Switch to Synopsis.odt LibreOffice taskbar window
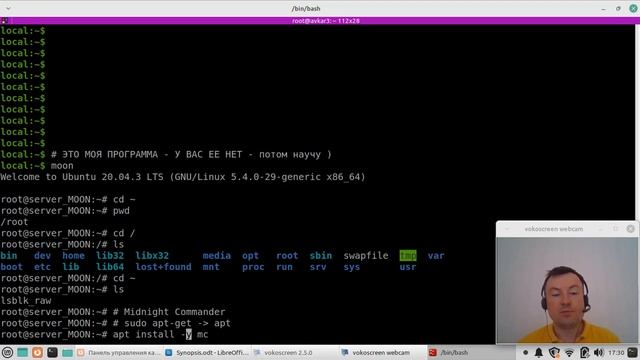Viewport: 640px width, 360px height. click(x=207, y=352)
